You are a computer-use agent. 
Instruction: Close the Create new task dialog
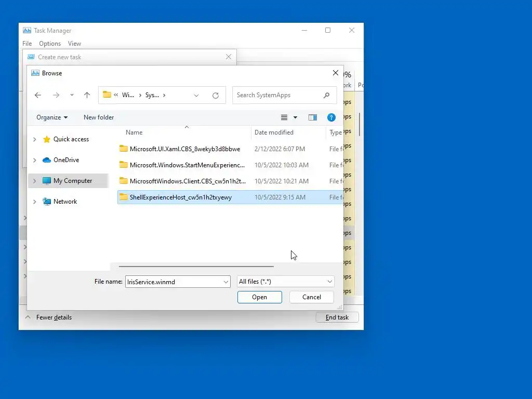(x=229, y=57)
